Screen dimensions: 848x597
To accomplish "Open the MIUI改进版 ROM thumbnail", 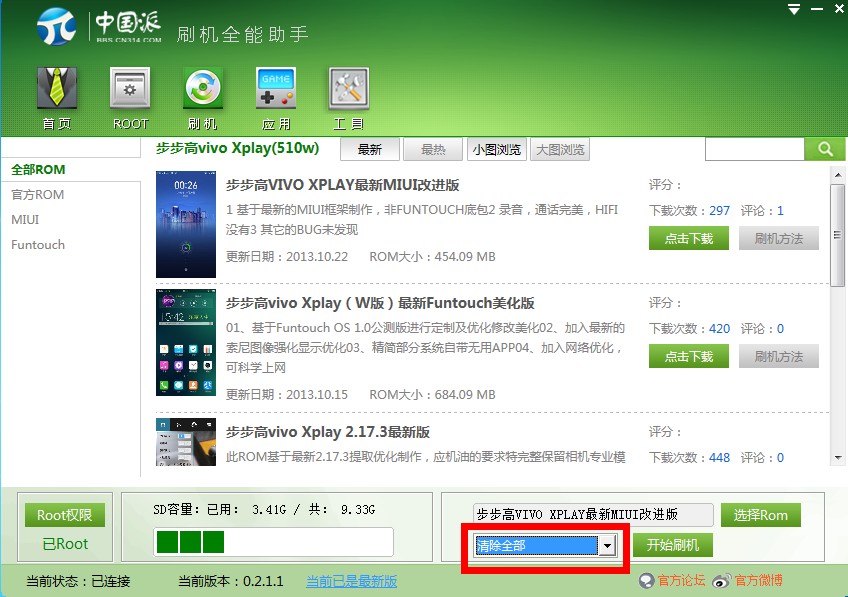I will pos(186,224).
